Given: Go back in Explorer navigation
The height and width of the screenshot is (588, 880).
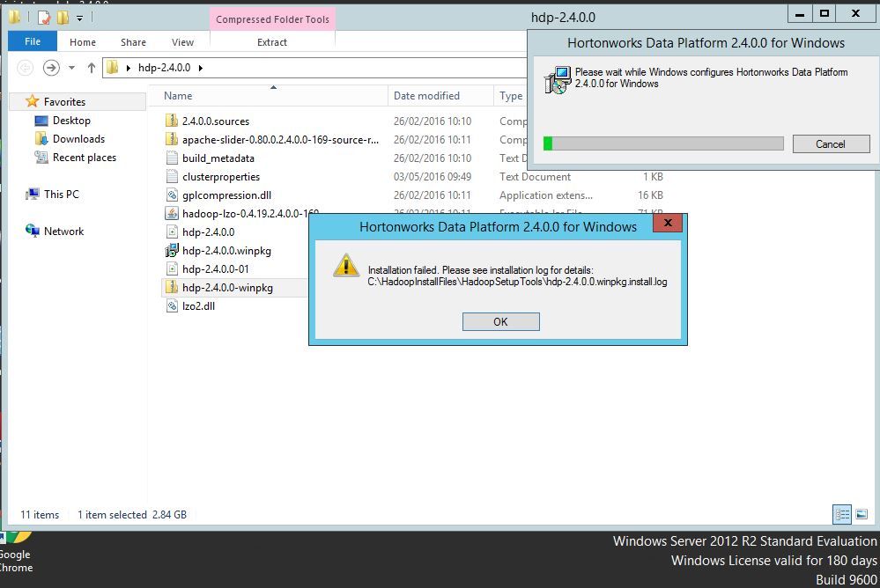Looking at the screenshot, I should (25, 68).
